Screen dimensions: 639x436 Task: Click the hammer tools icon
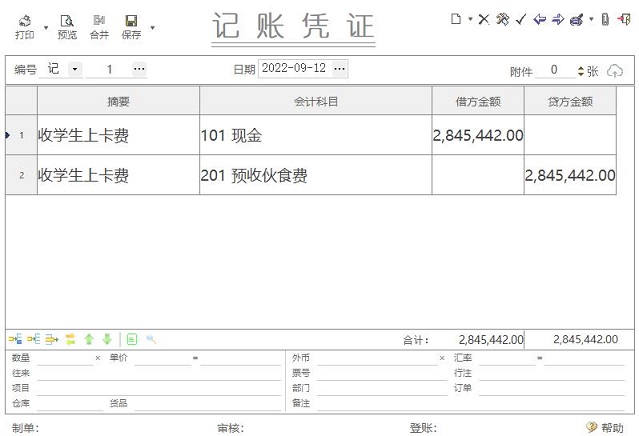click(x=503, y=19)
